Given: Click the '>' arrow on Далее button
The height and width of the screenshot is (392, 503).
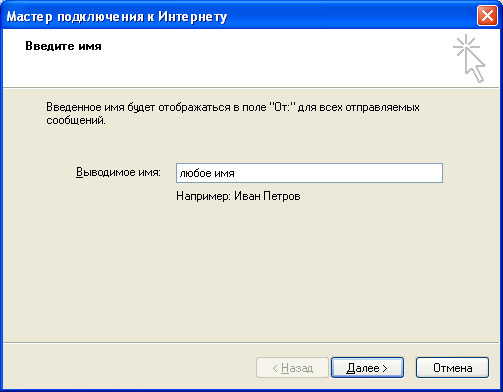Looking at the screenshot, I should click(385, 368).
